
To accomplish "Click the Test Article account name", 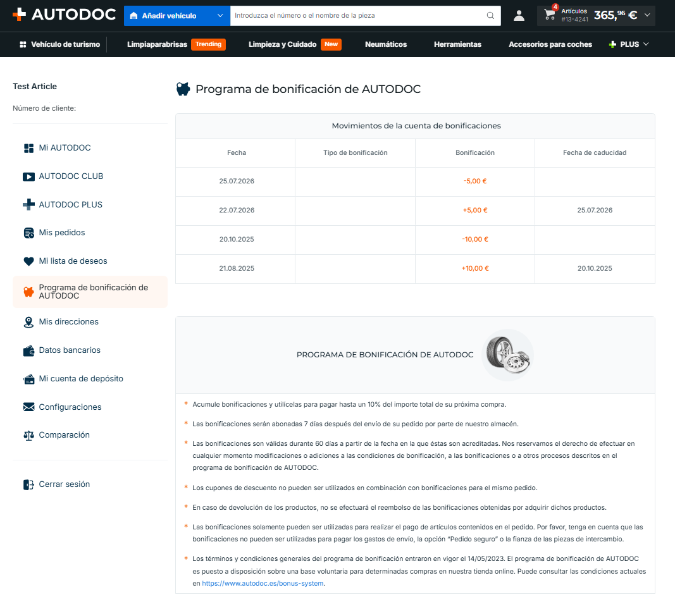I will [x=35, y=87].
